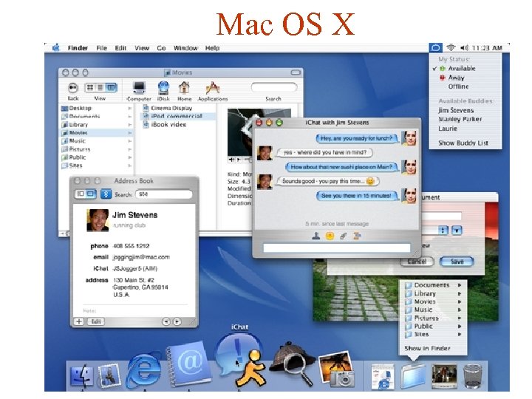Go to previous card in Address Book

click(166, 321)
